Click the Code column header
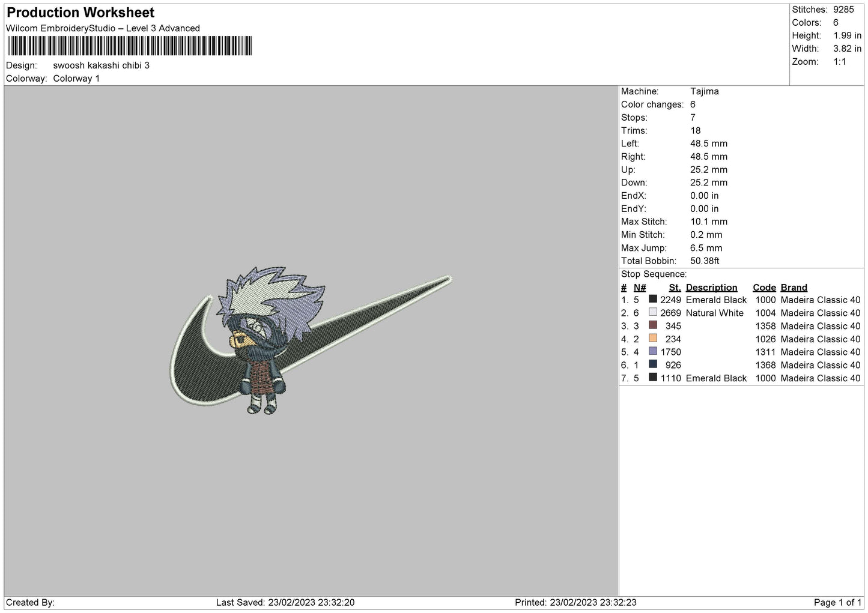Viewport: 868px width, 613px height. [x=764, y=288]
